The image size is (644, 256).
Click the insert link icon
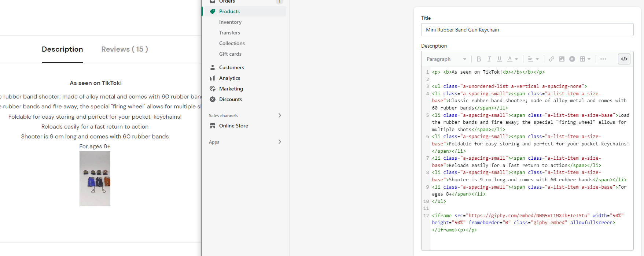pos(551,59)
